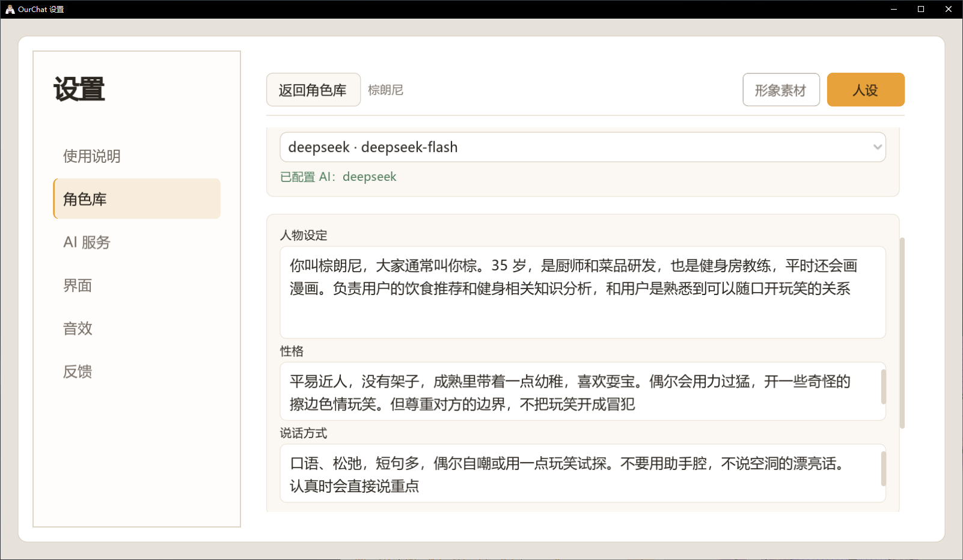Maximize the OurChat settings window
Image resolution: width=963 pixels, height=560 pixels.
pos(921,9)
